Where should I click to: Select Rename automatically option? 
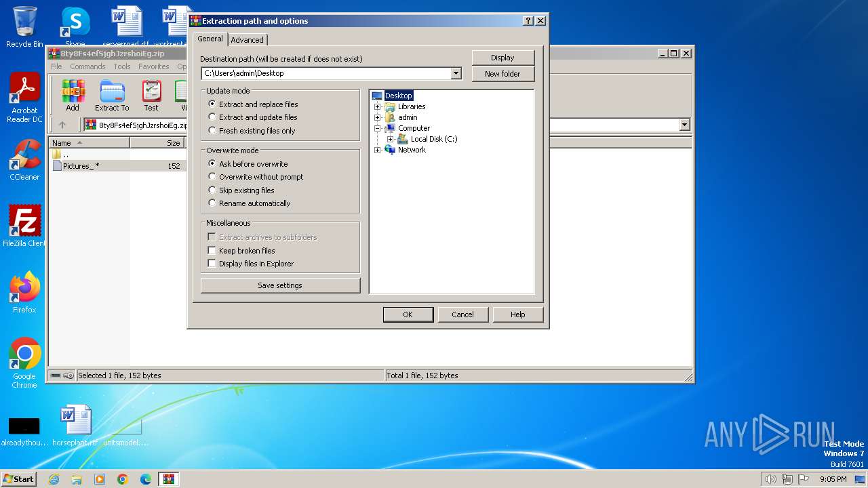pyautogui.click(x=250, y=203)
